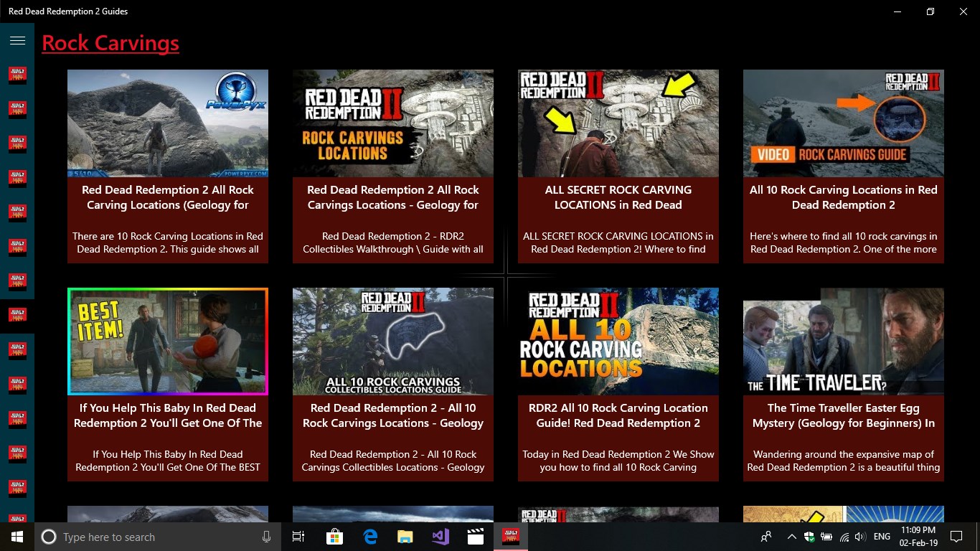Image resolution: width=980 pixels, height=551 pixels.
Task: Select title 'RDR2 All 10 Rock Carving Location Guide!'
Action: point(618,415)
